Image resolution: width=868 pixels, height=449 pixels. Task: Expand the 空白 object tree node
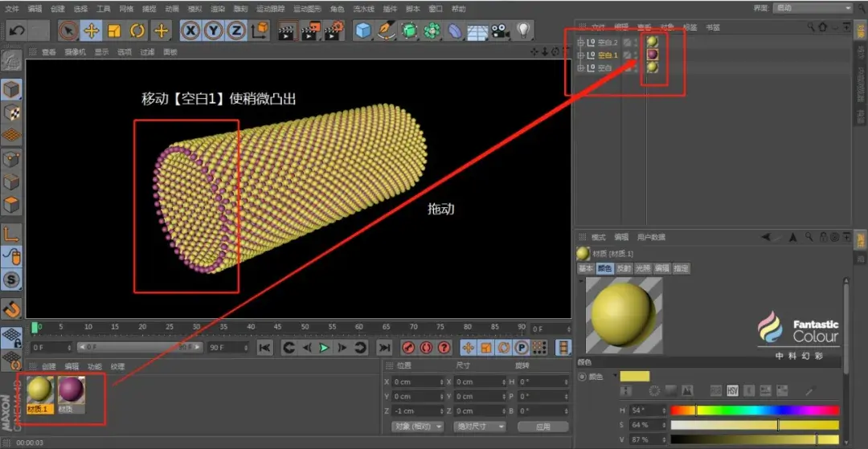pos(580,68)
